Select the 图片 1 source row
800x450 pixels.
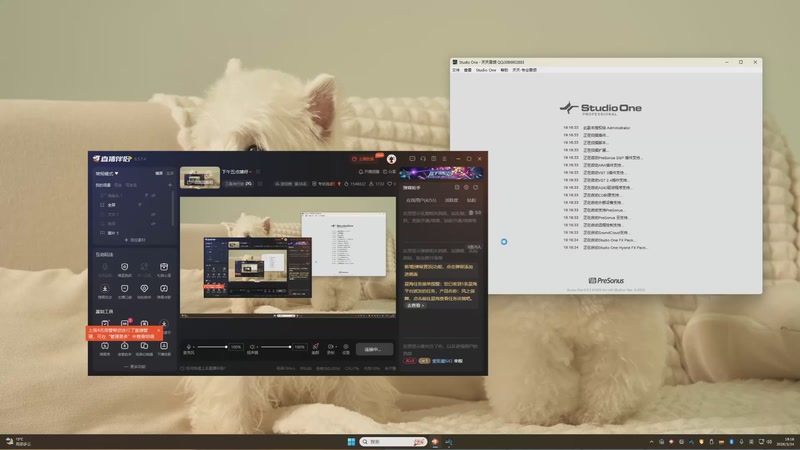(133, 233)
